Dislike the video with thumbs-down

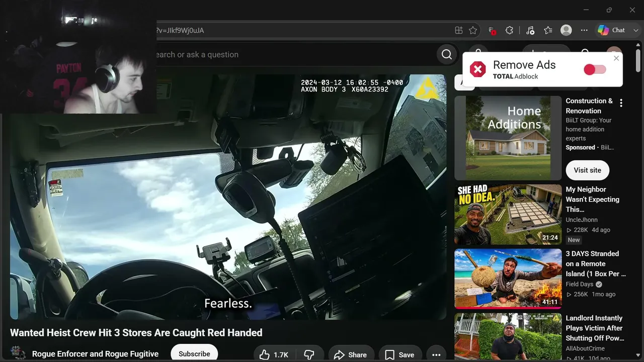pyautogui.click(x=309, y=354)
